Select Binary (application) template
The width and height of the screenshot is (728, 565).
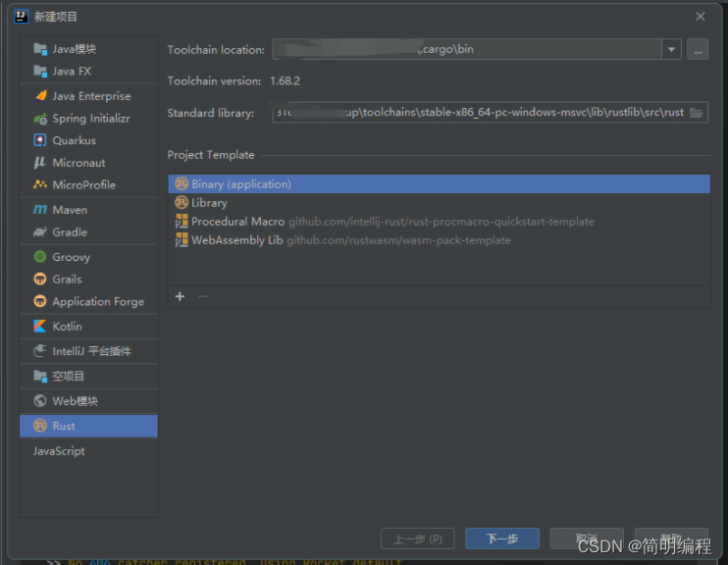click(440, 183)
